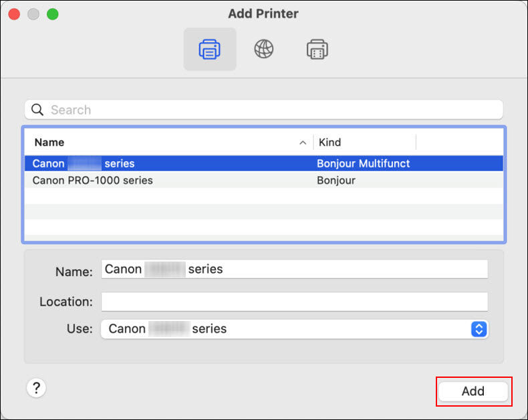528x420 pixels.
Task: Open the Use driver dropdown
Action: [x=294, y=329]
